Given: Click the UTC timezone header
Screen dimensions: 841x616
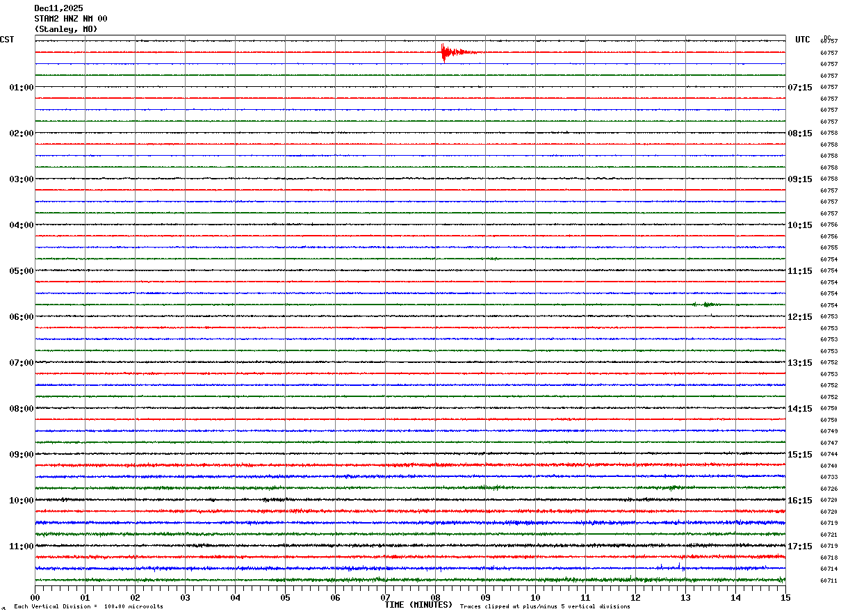Looking at the screenshot, I should [803, 40].
